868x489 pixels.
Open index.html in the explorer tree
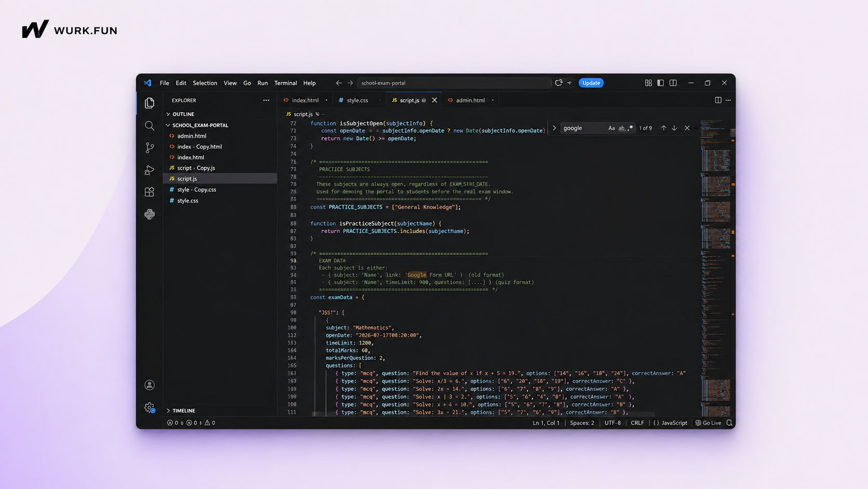tap(220, 157)
